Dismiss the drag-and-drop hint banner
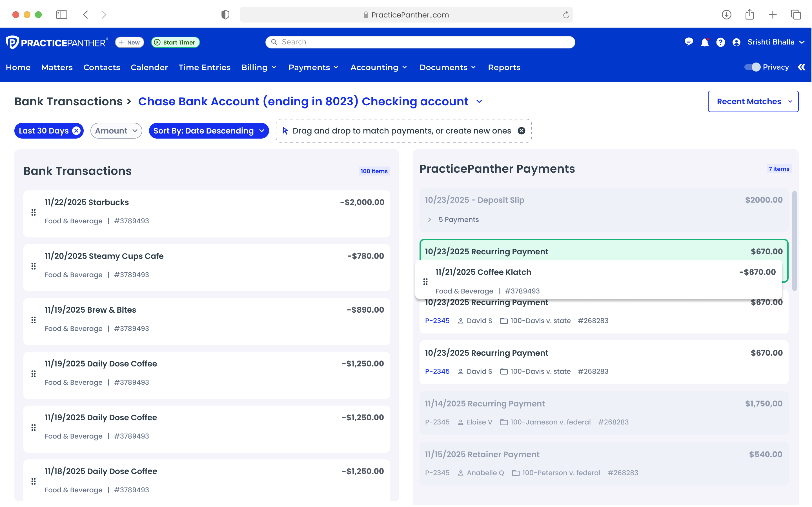 pyautogui.click(x=521, y=131)
